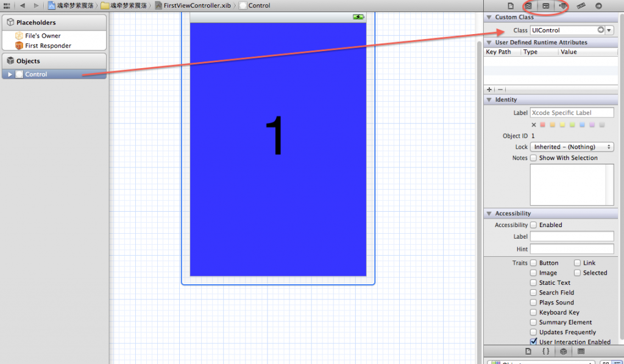Check the Updates Frequently trait
The width and height of the screenshot is (624, 364).
(x=533, y=332)
